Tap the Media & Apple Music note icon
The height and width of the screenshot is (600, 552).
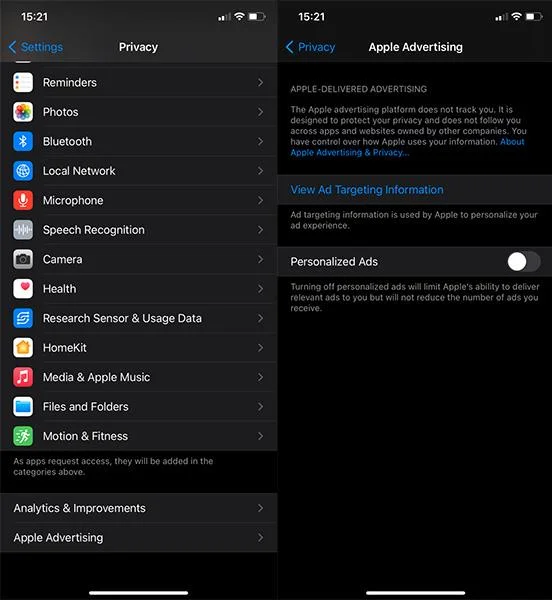click(23, 377)
